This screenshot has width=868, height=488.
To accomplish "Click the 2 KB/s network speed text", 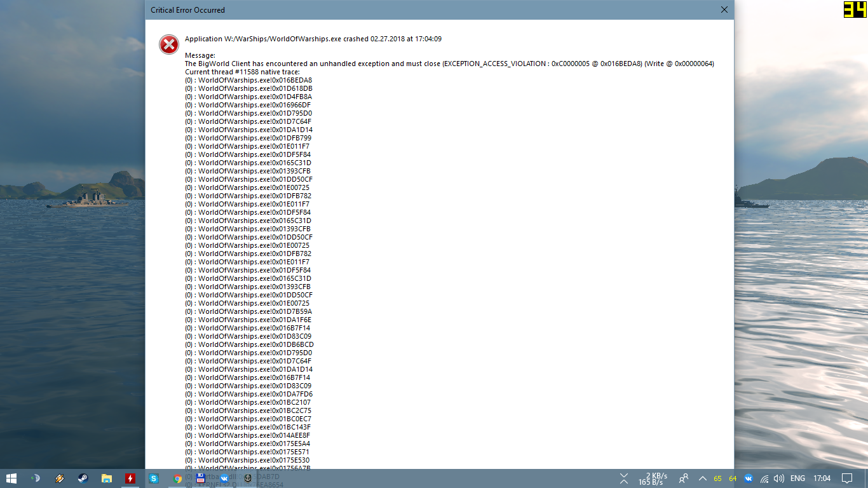I will tap(656, 475).
